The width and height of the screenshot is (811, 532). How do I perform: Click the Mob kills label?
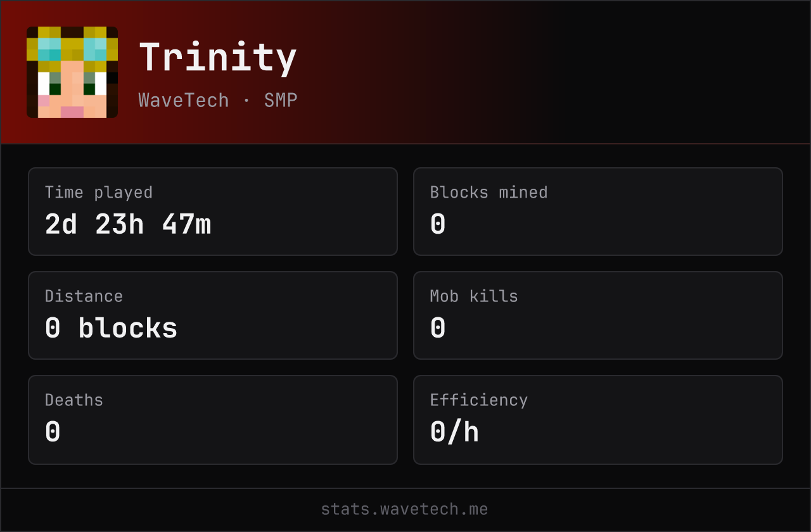tap(474, 296)
